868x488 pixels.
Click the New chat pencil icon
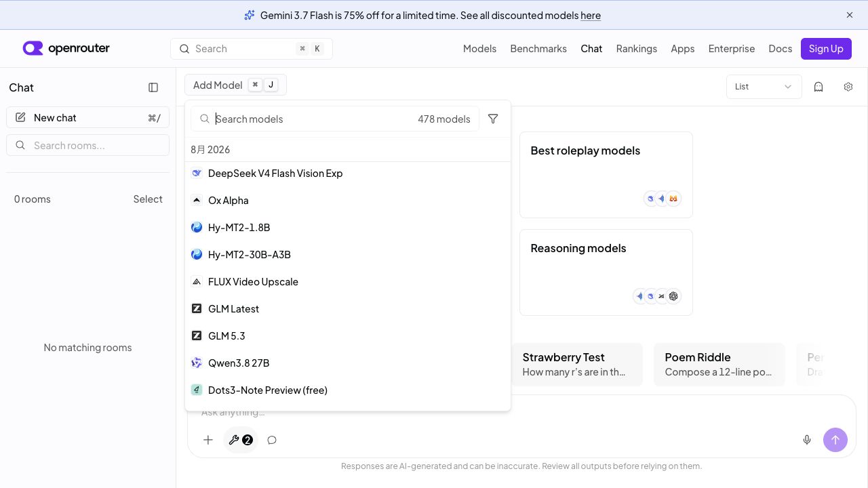point(20,117)
